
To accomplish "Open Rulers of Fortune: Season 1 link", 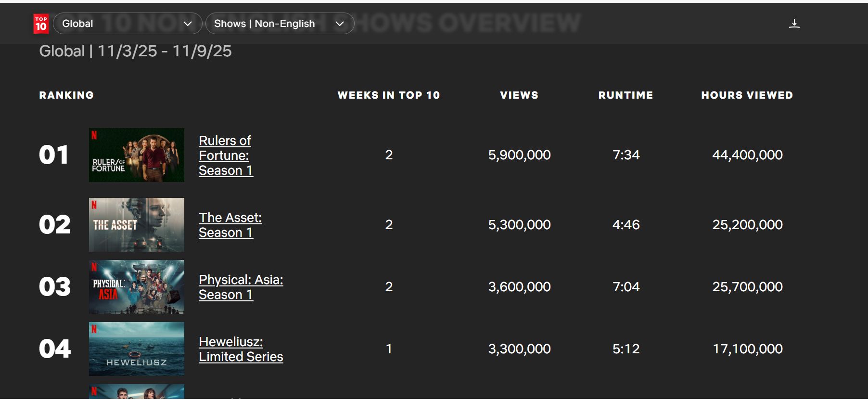I will pyautogui.click(x=226, y=155).
